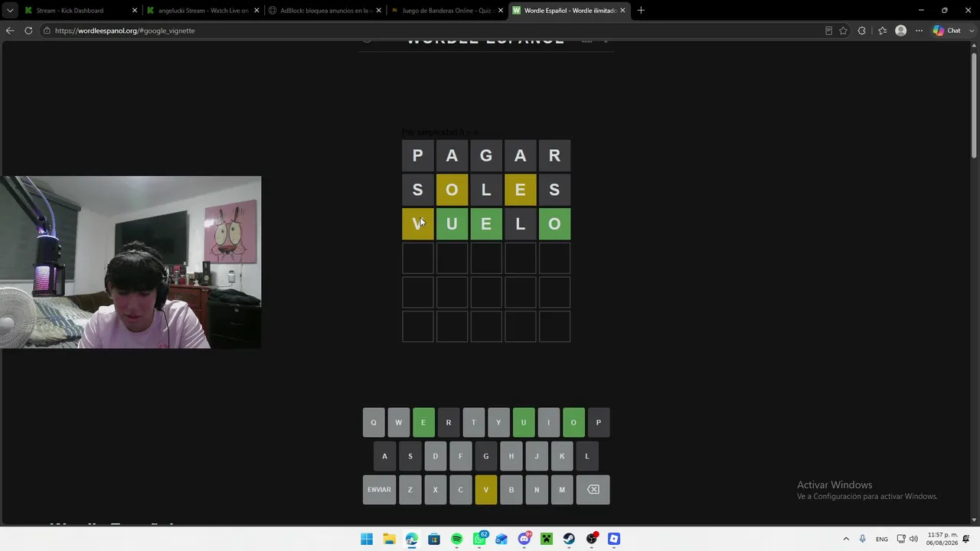
Task: Close the AdBlock tab
Action: 379,11
